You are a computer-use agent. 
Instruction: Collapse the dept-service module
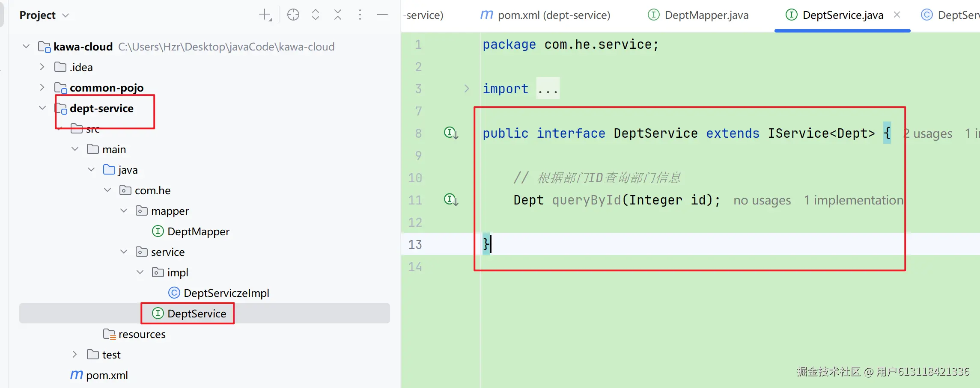tap(42, 108)
